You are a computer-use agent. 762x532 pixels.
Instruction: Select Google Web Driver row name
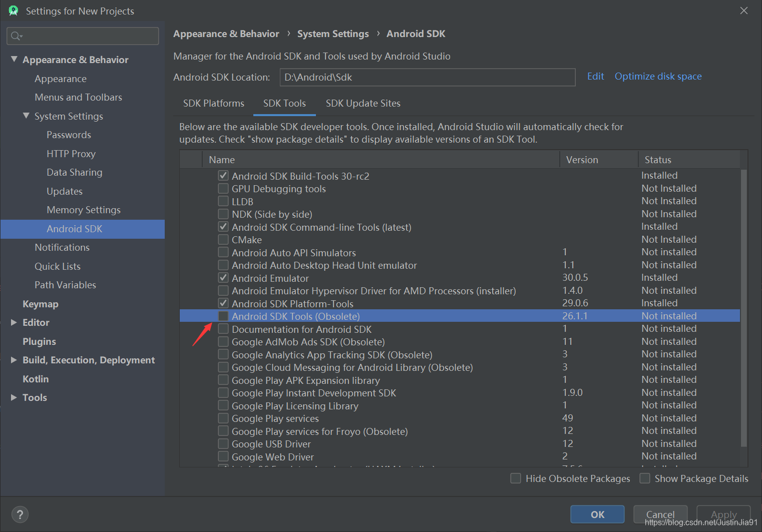[x=273, y=457]
